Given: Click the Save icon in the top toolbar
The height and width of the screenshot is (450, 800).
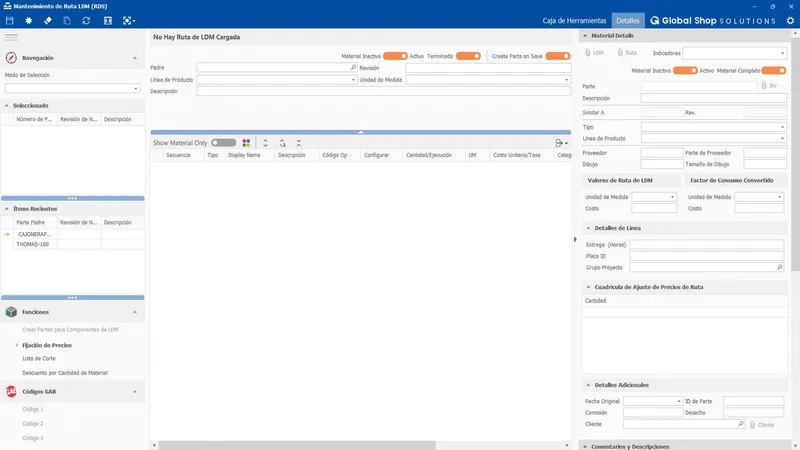Looking at the screenshot, I should point(9,20).
